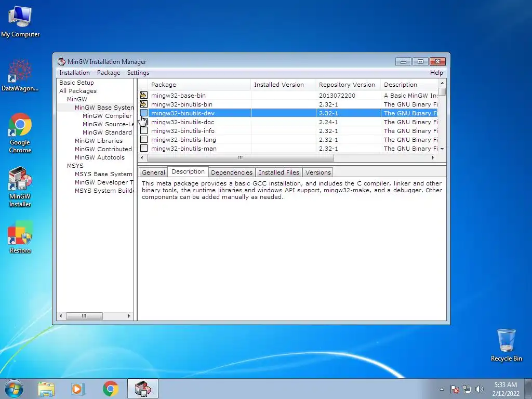Click the volume speaker tray icon
The height and width of the screenshot is (399, 532).
pos(480,389)
